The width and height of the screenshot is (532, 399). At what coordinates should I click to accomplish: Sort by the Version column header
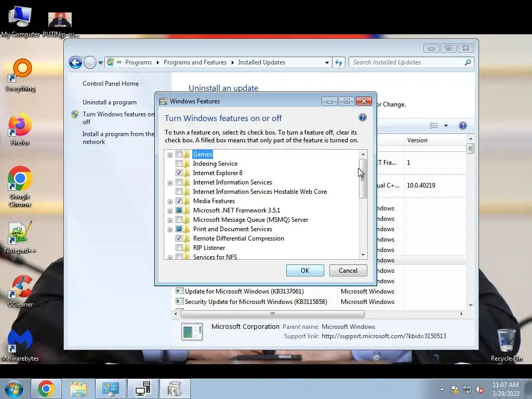(x=435, y=140)
